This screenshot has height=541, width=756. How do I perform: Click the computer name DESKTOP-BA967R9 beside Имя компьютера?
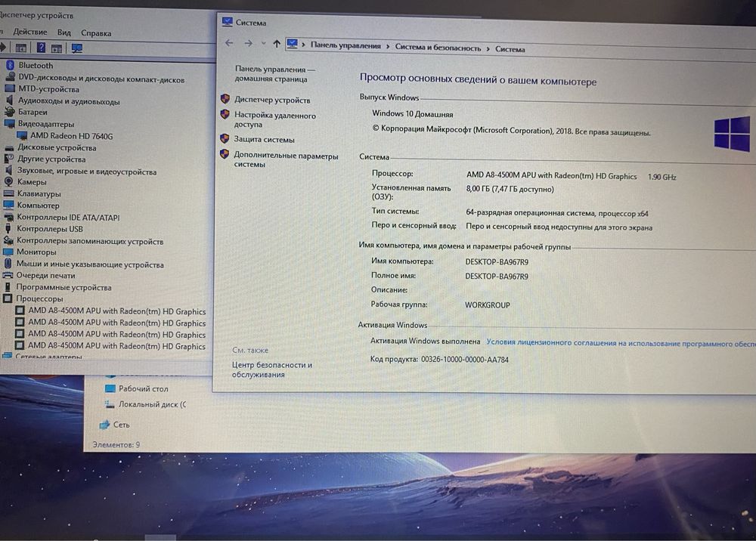497,262
